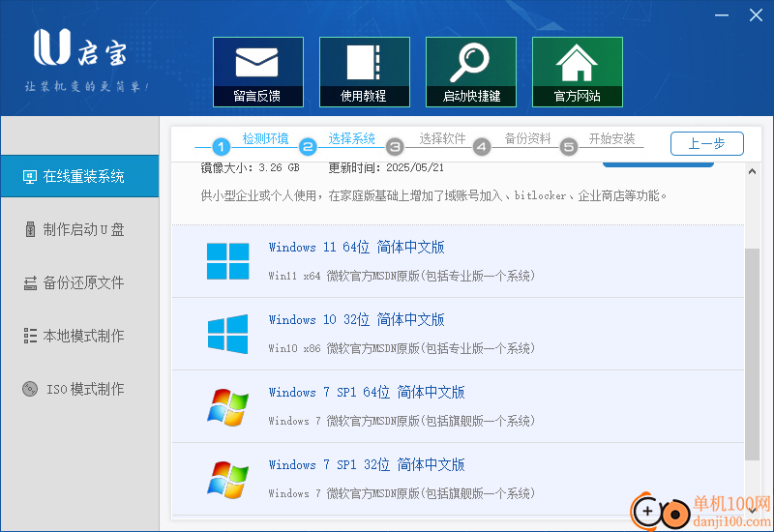This screenshot has width=774, height=532.
Task: Go to step 1 检测环境
Action: pyautogui.click(x=265, y=138)
